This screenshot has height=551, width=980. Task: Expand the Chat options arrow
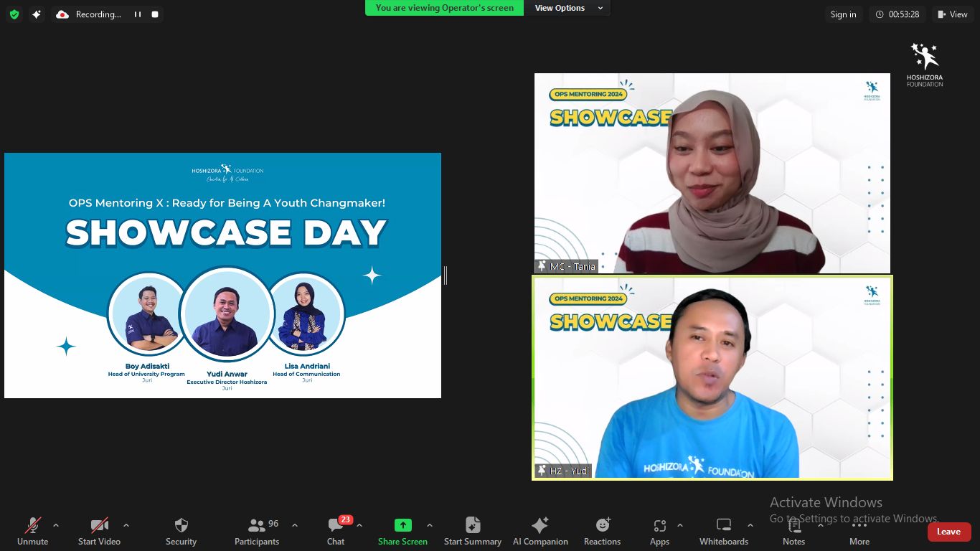[359, 525]
